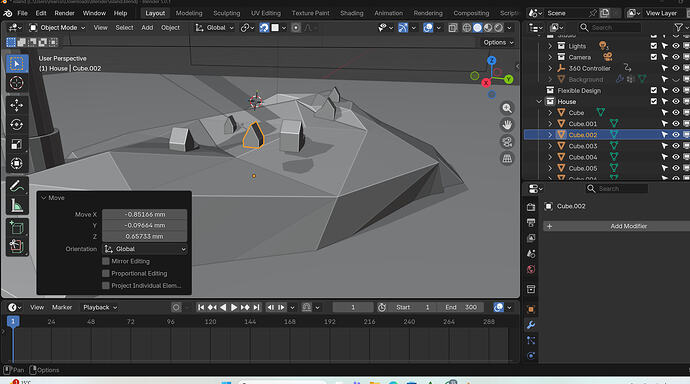This screenshot has width=690, height=384.
Task: Hide Cube.003 with its eye icon
Action: click(x=675, y=146)
